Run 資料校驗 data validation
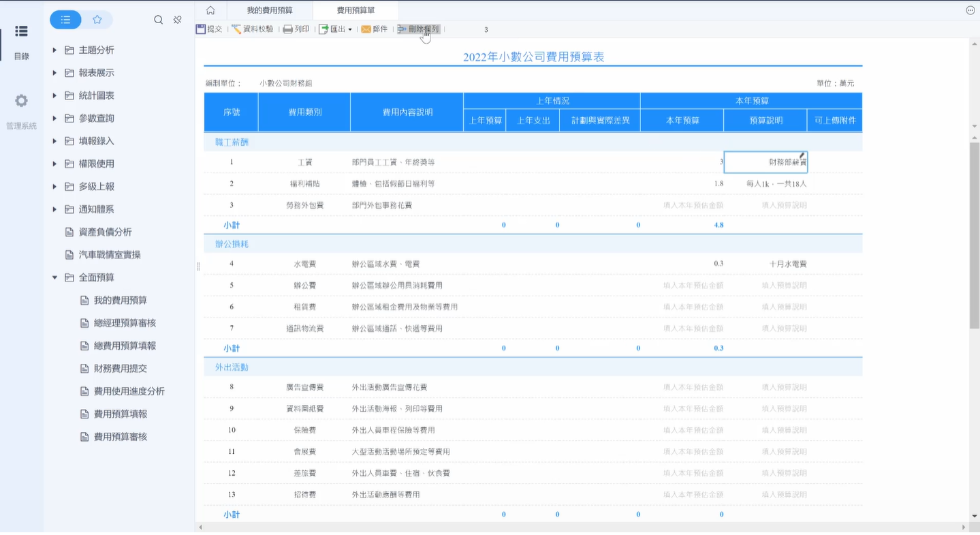980x535 pixels. 253,29
